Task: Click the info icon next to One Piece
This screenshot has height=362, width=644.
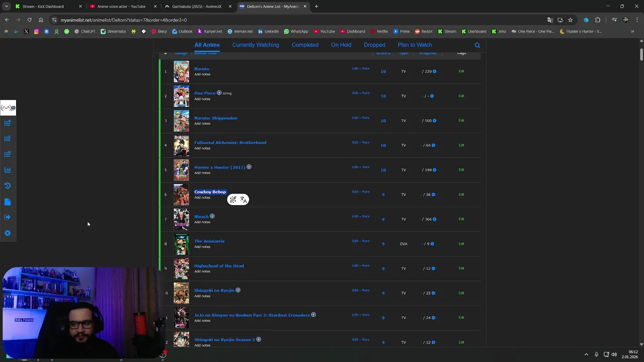Action: click(x=219, y=93)
